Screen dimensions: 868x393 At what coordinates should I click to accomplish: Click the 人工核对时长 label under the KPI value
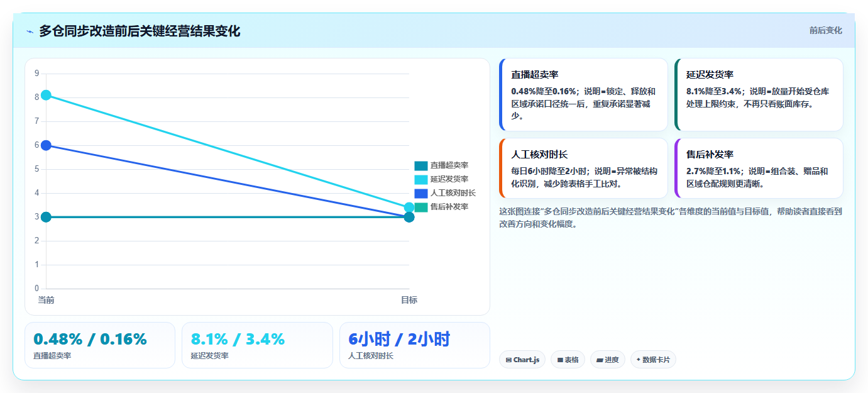coord(371,356)
